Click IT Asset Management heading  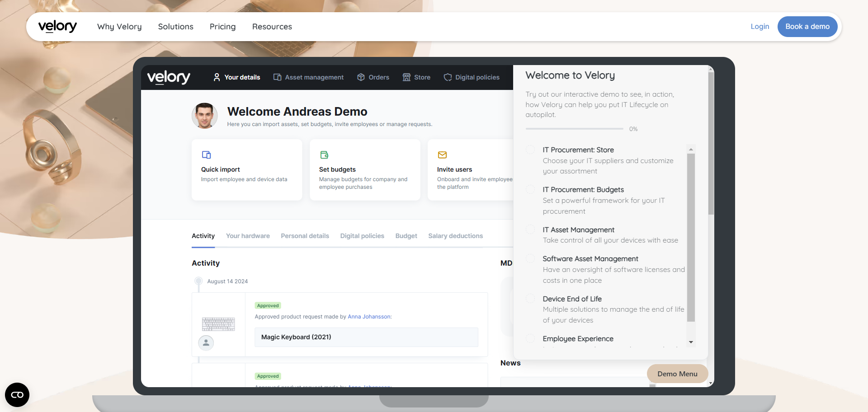pyautogui.click(x=579, y=229)
